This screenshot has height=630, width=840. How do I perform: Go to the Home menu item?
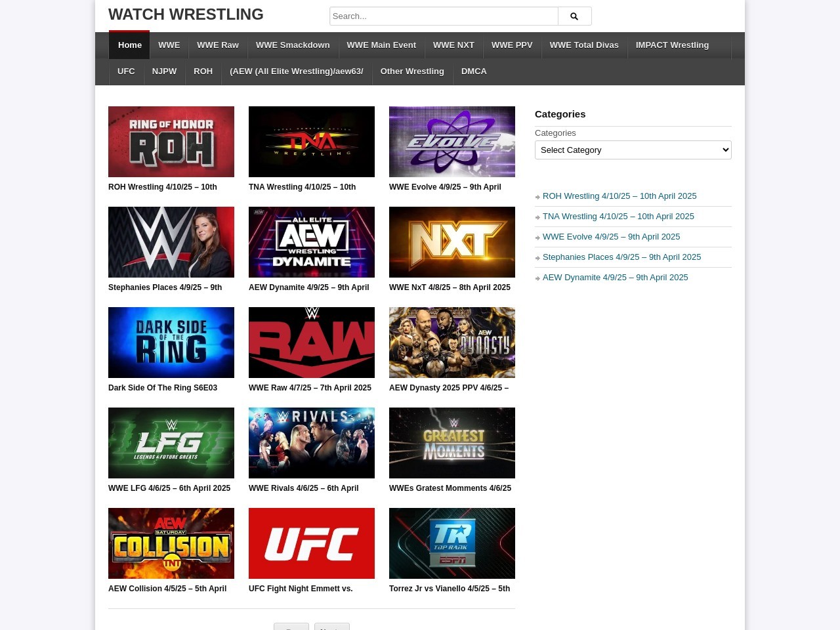tap(130, 45)
